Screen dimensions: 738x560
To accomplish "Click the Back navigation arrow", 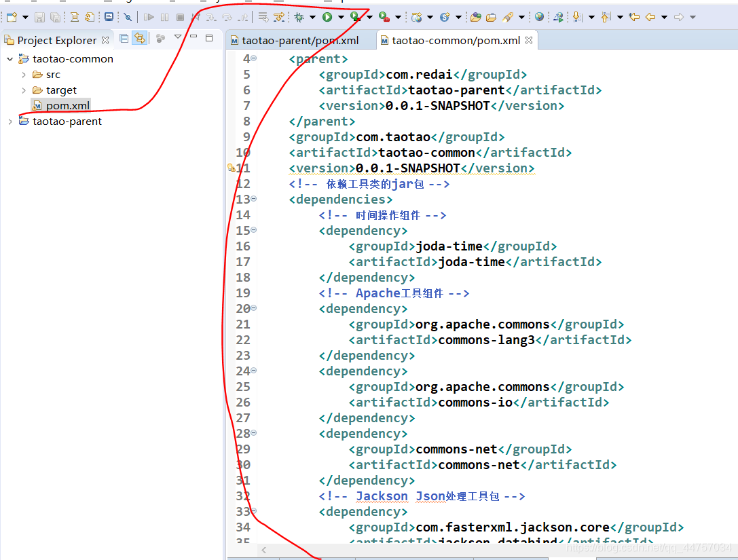I will tap(650, 18).
